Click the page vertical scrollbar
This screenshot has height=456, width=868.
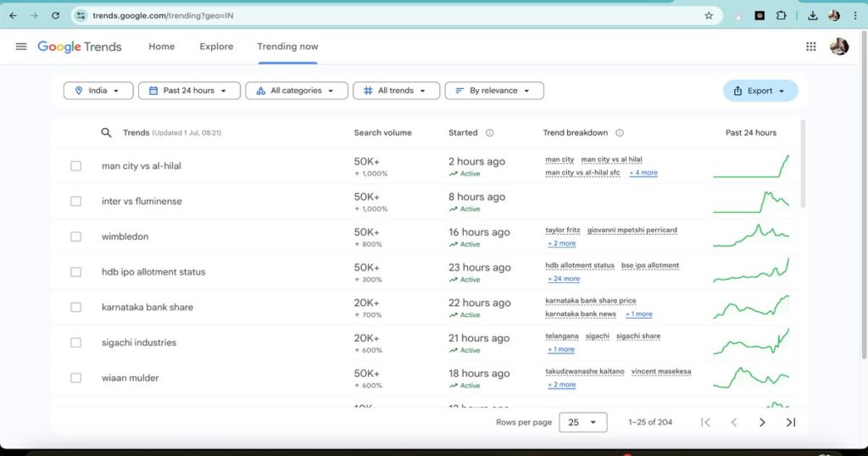click(x=864, y=194)
